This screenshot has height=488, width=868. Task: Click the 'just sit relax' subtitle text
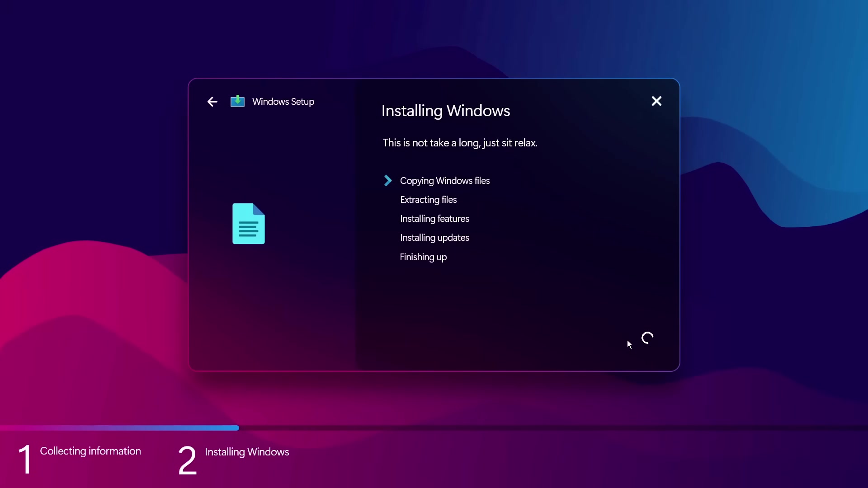tap(460, 143)
